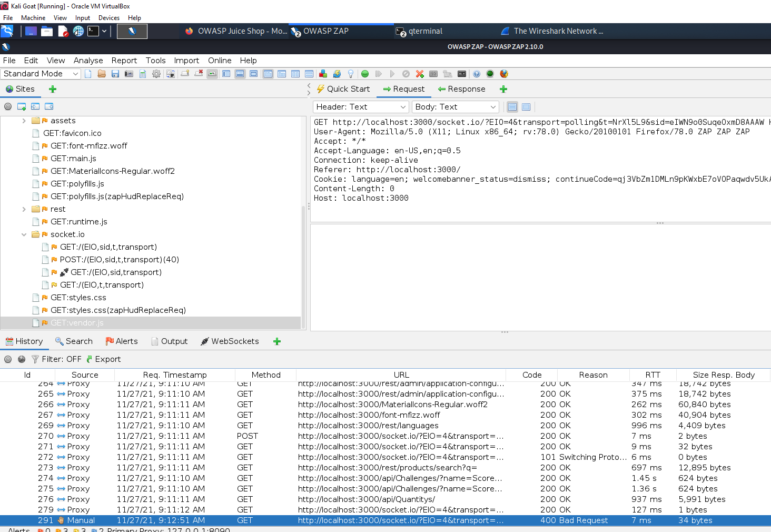Click the Snapshot Session camera icon
The image size is (771, 532).
tap(129, 74)
